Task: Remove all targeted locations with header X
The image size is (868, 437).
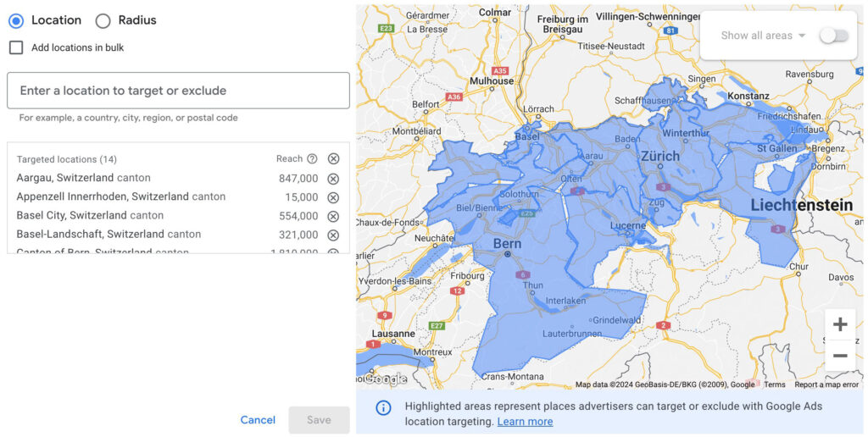Action: pos(333,158)
